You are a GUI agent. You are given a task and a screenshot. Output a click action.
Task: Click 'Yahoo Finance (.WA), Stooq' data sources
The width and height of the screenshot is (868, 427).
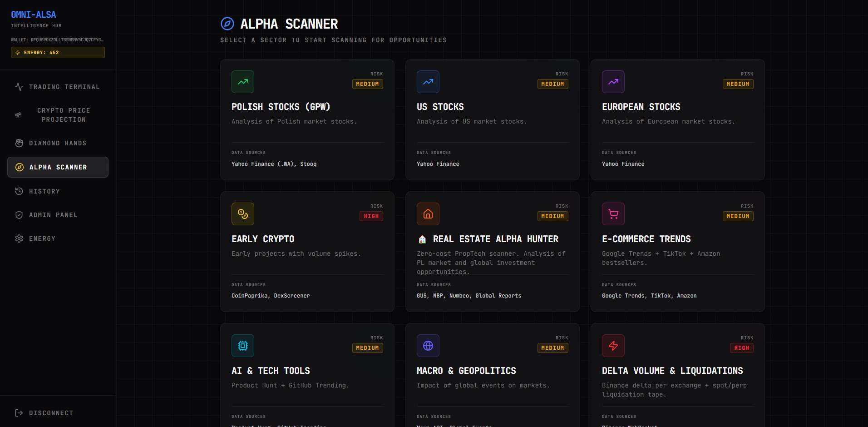pyautogui.click(x=274, y=164)
